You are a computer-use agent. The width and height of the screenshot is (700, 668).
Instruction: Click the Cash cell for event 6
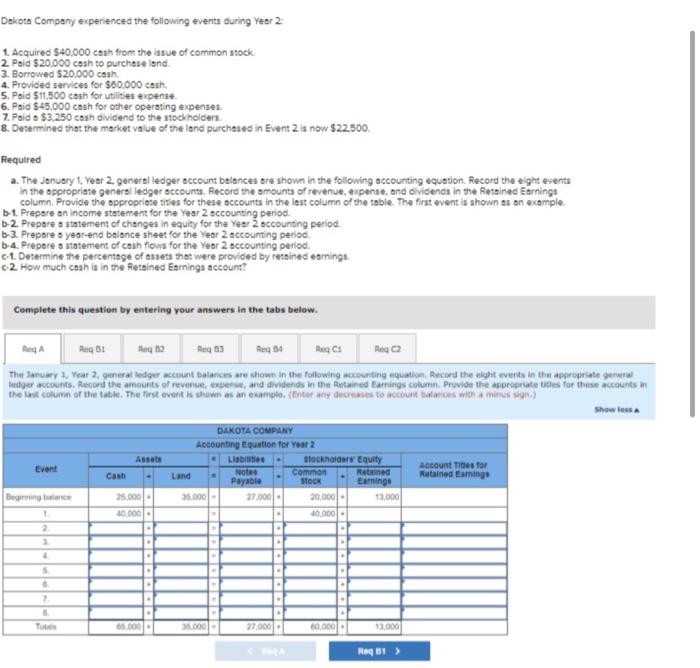116,584
